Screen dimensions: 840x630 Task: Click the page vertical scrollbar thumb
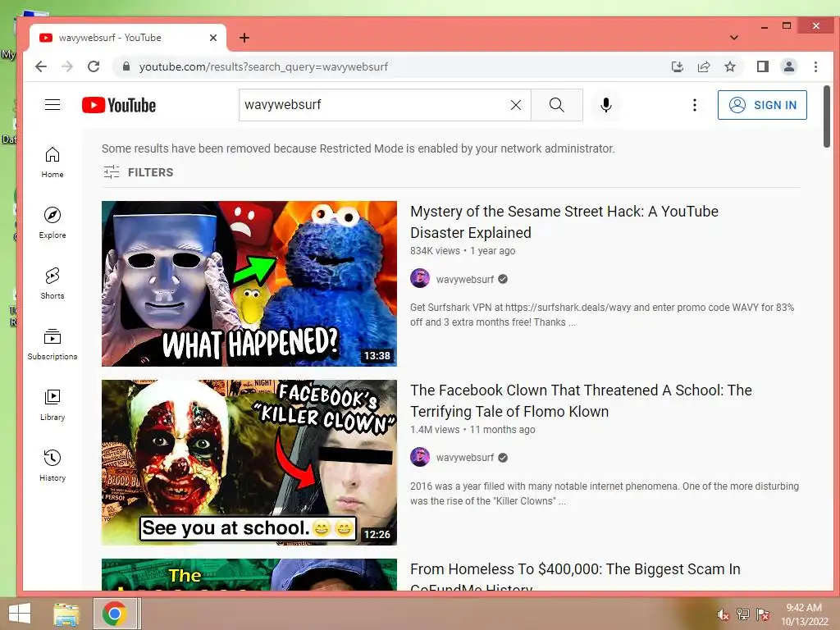[x=827, y=116]
